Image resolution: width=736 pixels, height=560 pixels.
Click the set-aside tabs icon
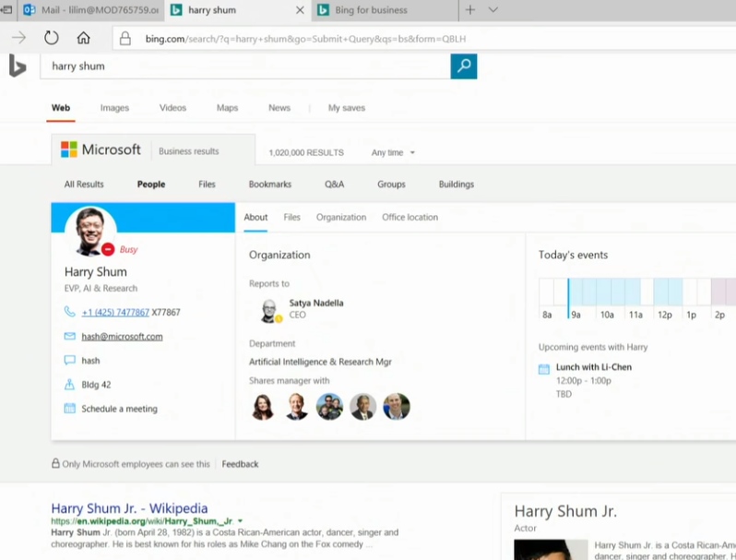[6, 9]
